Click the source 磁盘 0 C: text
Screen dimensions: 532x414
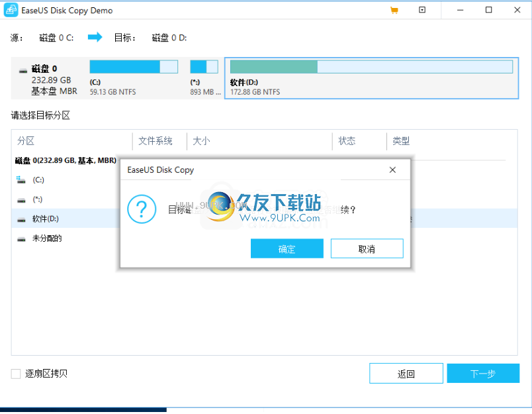[x=56, y=38]
